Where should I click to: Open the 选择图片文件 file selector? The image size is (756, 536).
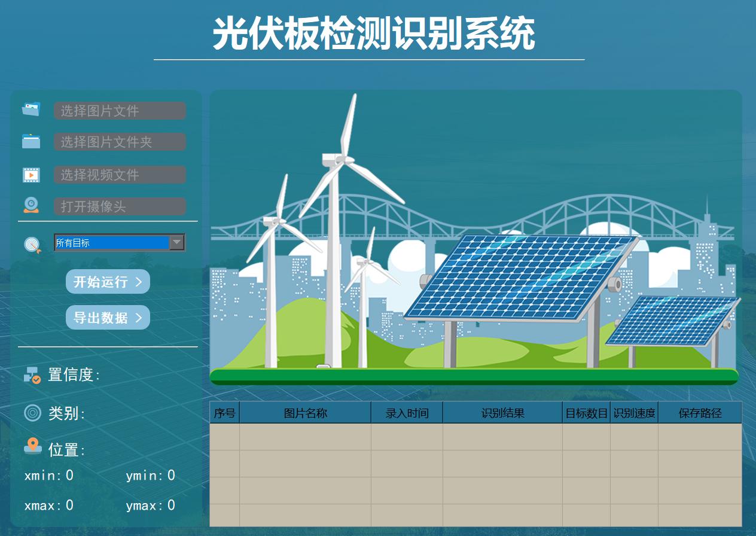click(x=120, y=111)
